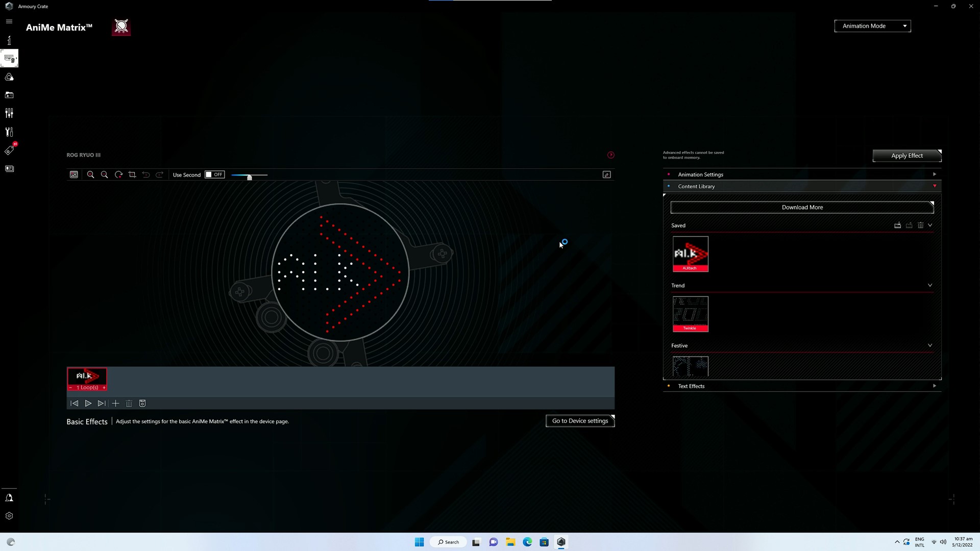
Task: Open the taskbar Search box
Action: click(449, 542)
